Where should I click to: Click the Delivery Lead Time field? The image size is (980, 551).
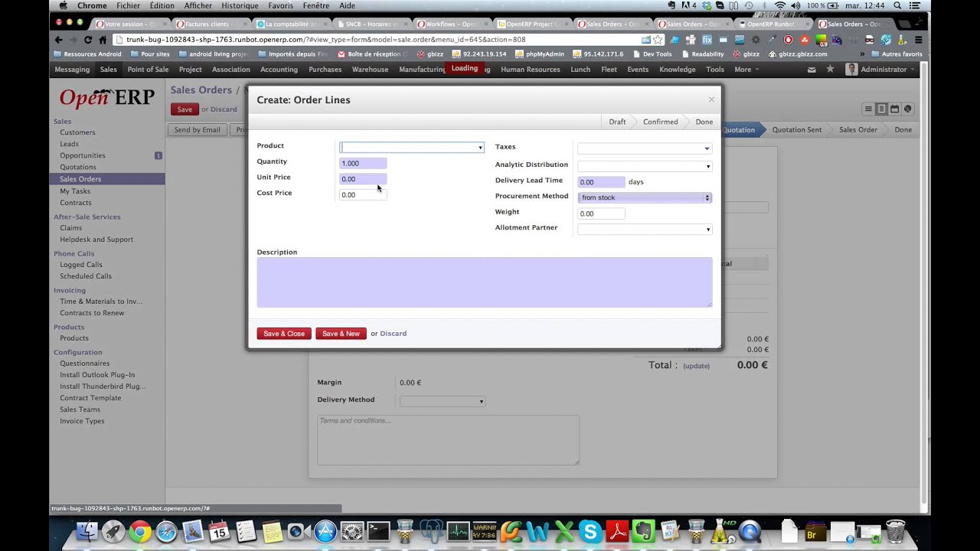pos(602,182)
